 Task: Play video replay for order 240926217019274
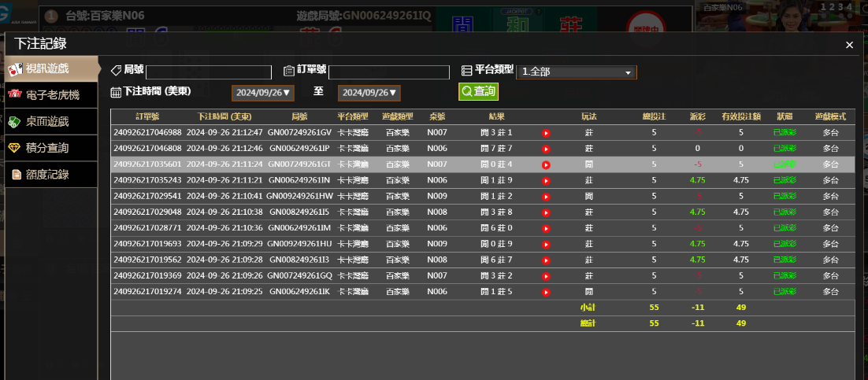coord(545,292)
